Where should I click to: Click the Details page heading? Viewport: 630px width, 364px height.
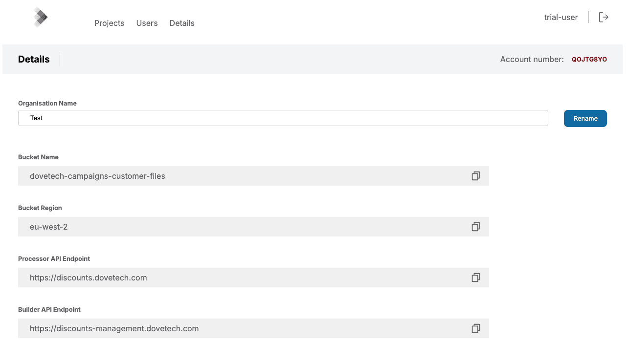click(34, 59)
